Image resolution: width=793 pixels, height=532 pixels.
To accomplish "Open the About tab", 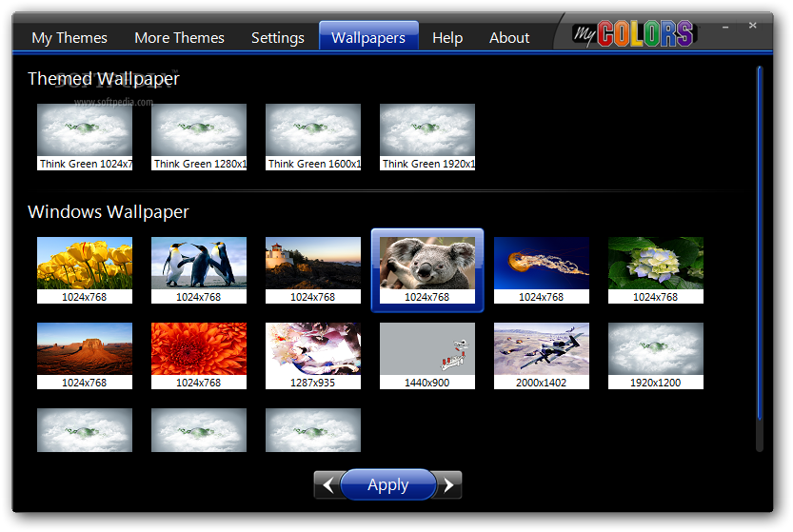I will [x=509, y=38].
